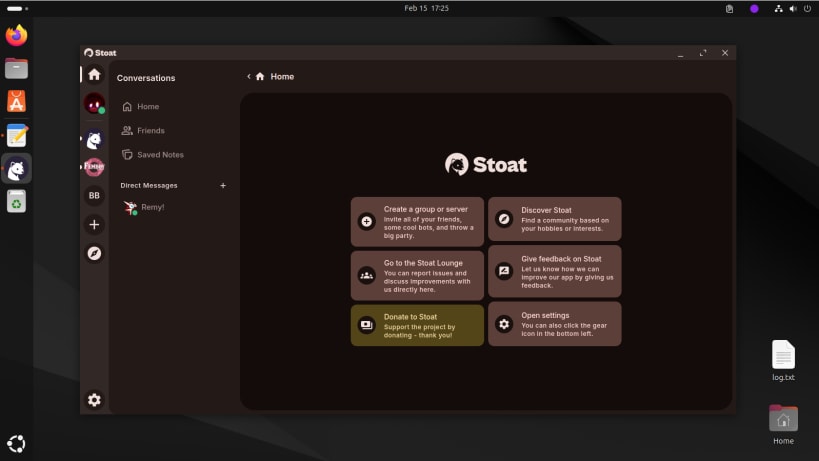Open Text Editor from the dock
Viewport: 819px width, 461px height.
pos(16,135)
